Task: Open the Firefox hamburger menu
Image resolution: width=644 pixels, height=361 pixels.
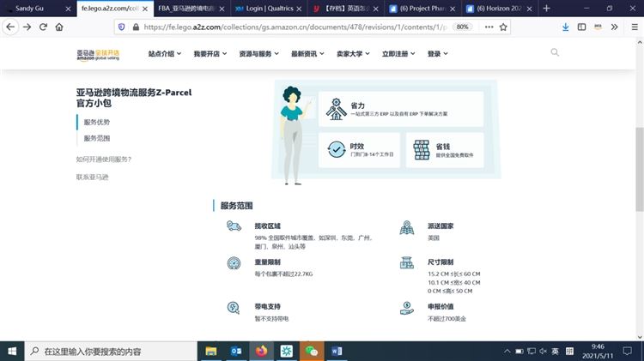Action: pyautogui.click(x=635, y=27)
